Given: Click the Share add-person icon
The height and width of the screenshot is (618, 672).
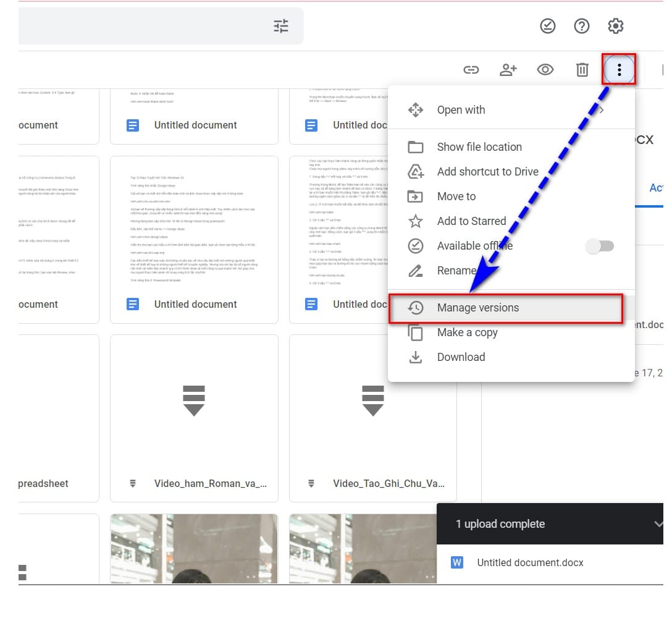Looking at the screenshot, I should [508, 70].
